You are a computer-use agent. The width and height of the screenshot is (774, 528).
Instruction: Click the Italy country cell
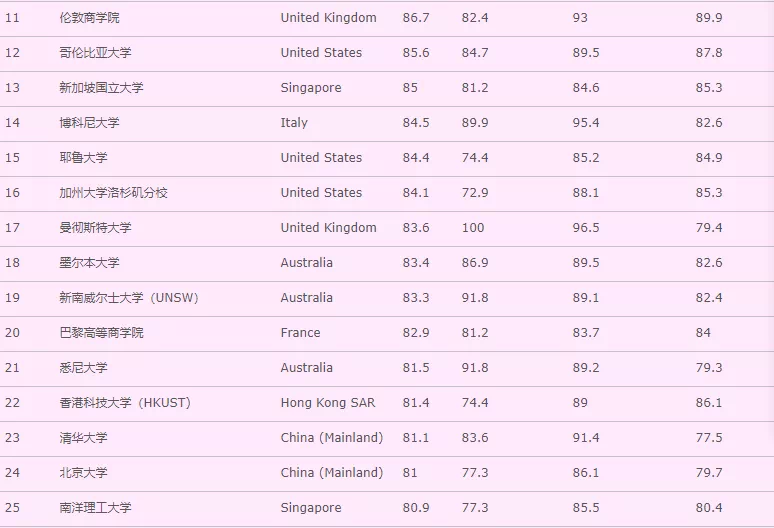coord(294,123)
